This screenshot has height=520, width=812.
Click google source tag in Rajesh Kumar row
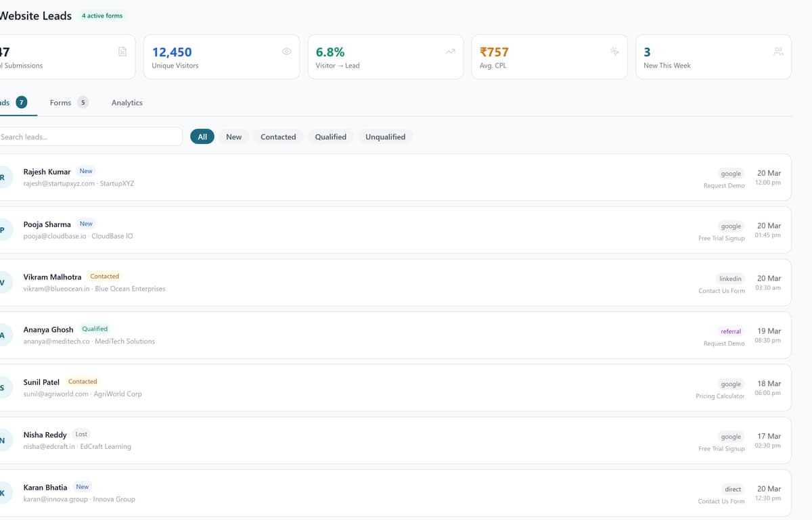[731, 174]
